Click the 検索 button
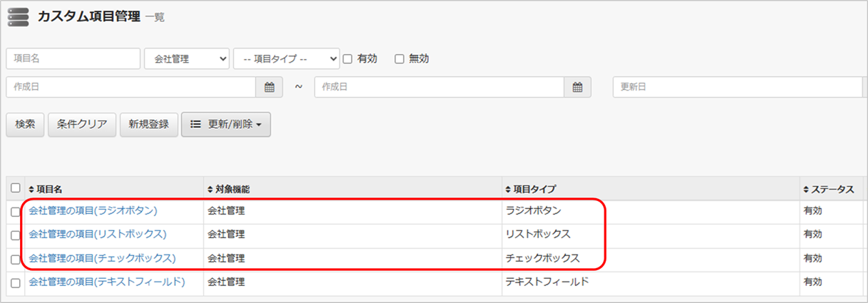The height and width of the screenshot is (303, 868). 25,124
